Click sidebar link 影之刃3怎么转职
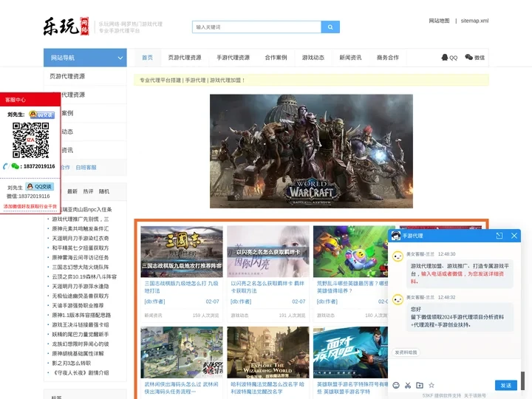 point(72,363)
